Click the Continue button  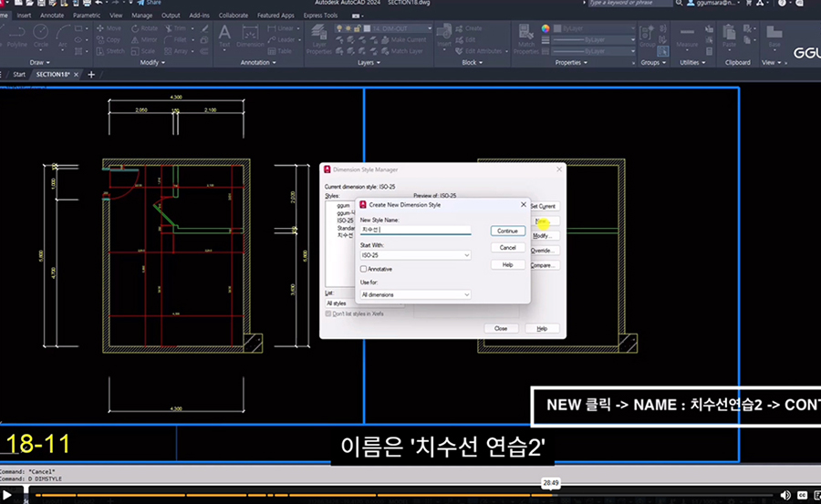tap(508, 231)
